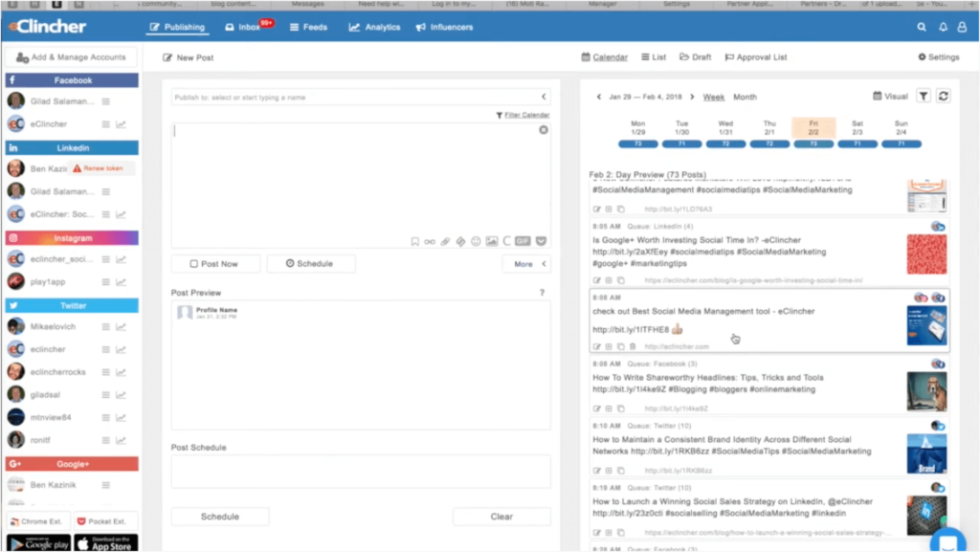The width and height of the screenshot is (980, 552).
Task: Open the Publishing tab
Action: point(177,27)
